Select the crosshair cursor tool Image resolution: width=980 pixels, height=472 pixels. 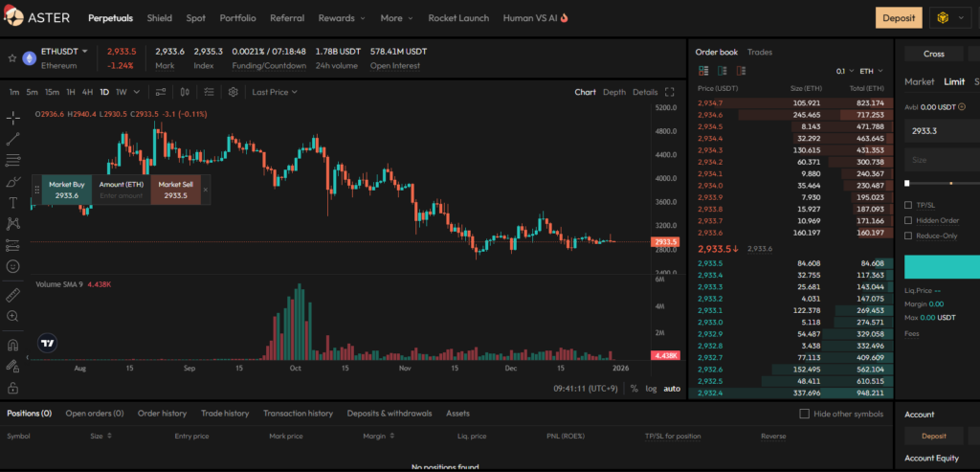[12, 117]
